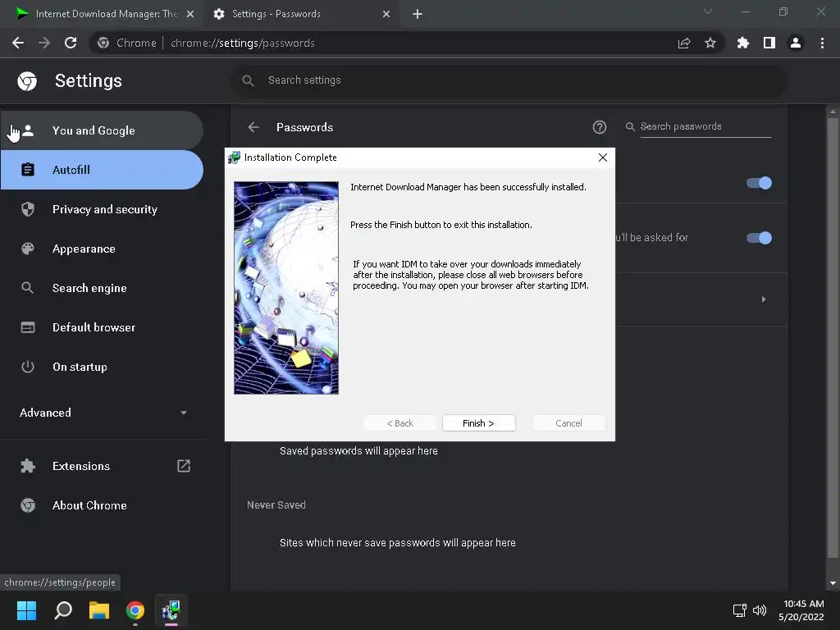The width and height of the screenshot is (840, 630).
Task: Toggle the second switch near 'asked for'
Action: tap(759, 238)
